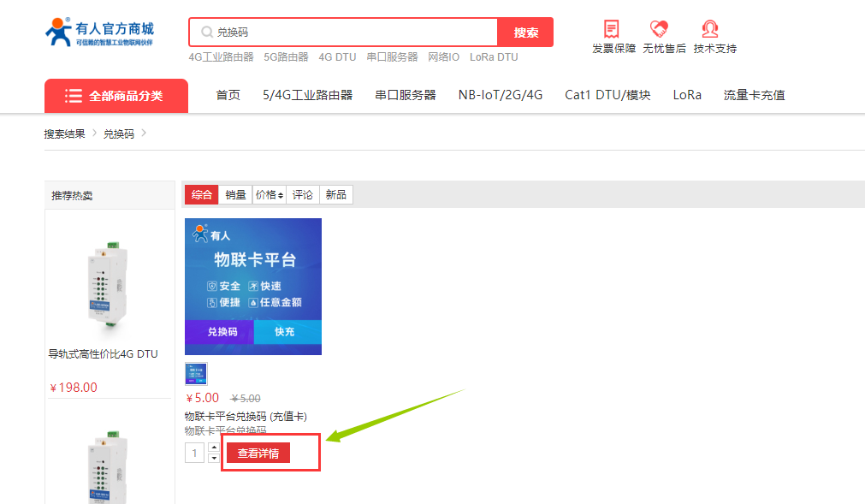The height and width of the screenshot is (504, 865).
Task: Click the 5G路由器 hot keyword link
Action: click(286, 56)
